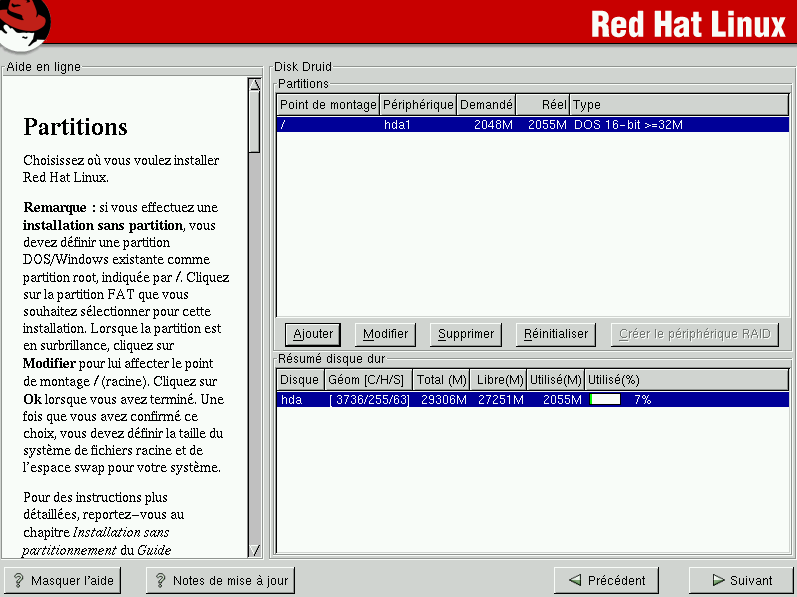
Task: Proceed with the Suivant button
Action: 741,580
